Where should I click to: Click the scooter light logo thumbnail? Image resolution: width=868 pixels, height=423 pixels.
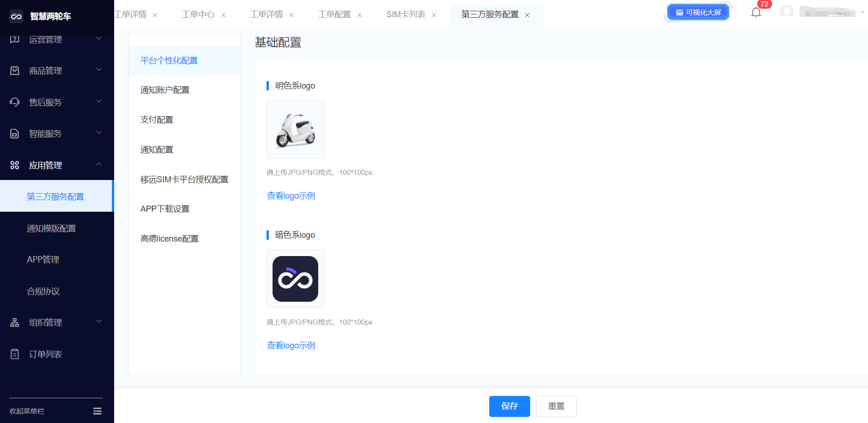[295, 130]
